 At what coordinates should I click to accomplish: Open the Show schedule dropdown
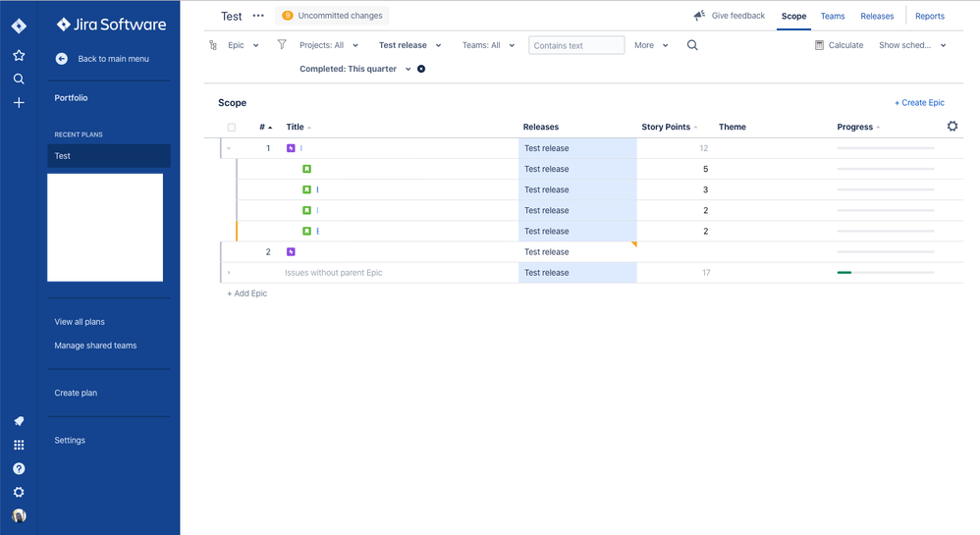point(912,45)
